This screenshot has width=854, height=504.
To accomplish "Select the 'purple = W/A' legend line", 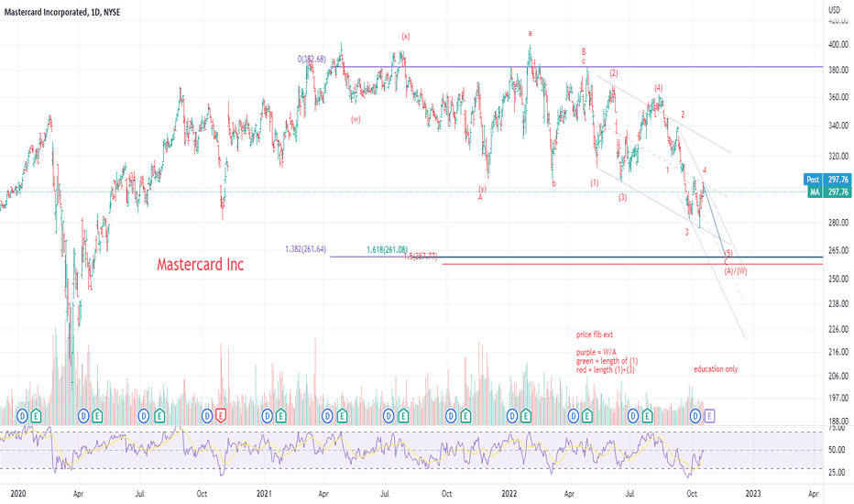I will [597, 353].
